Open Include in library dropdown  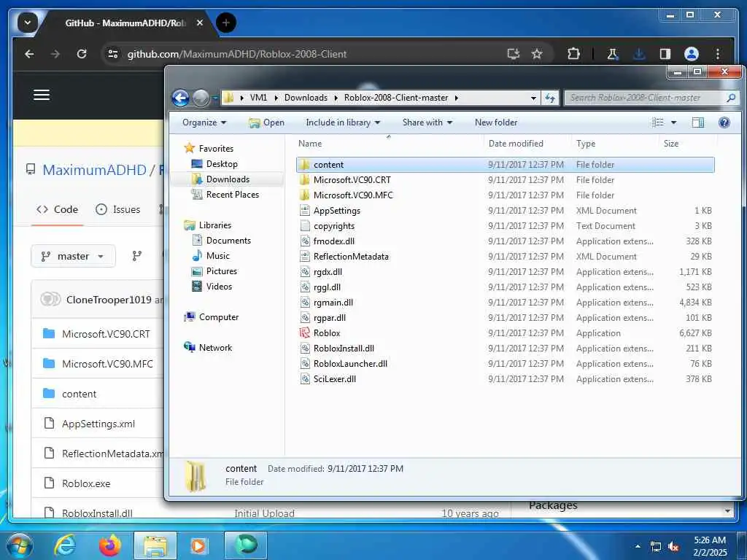pos(343,122)
